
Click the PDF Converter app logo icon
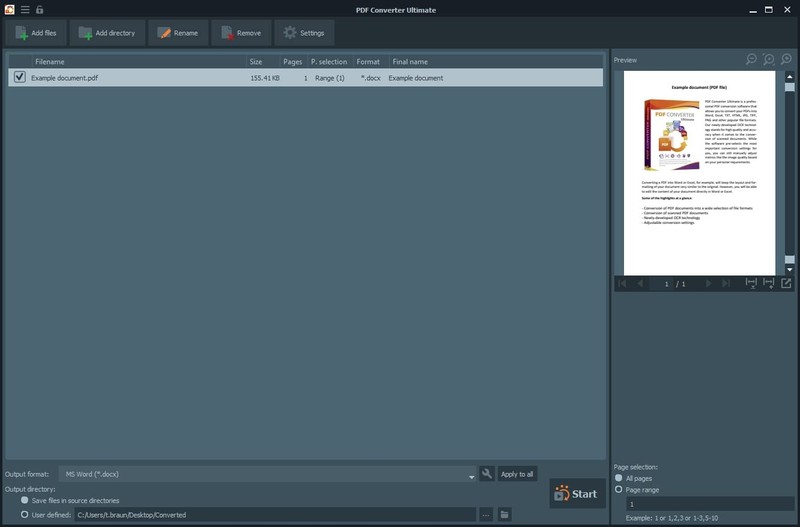click(x=10, y=10)
